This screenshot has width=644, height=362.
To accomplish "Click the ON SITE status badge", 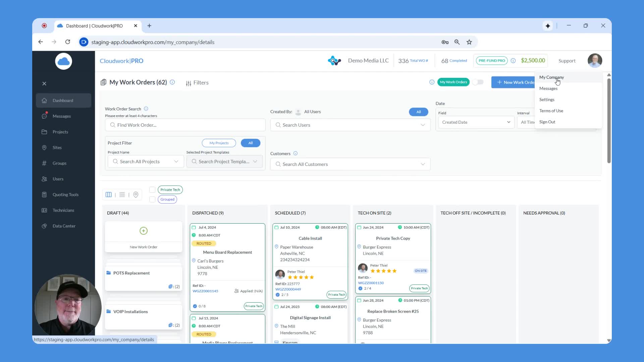I will [x=421, y=271].
